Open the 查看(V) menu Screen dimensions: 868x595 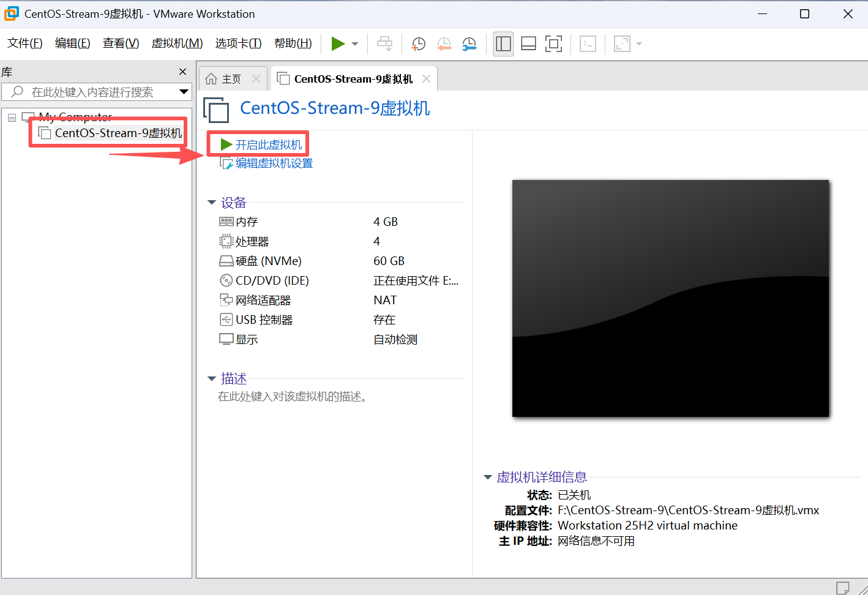tap(121, 43)
